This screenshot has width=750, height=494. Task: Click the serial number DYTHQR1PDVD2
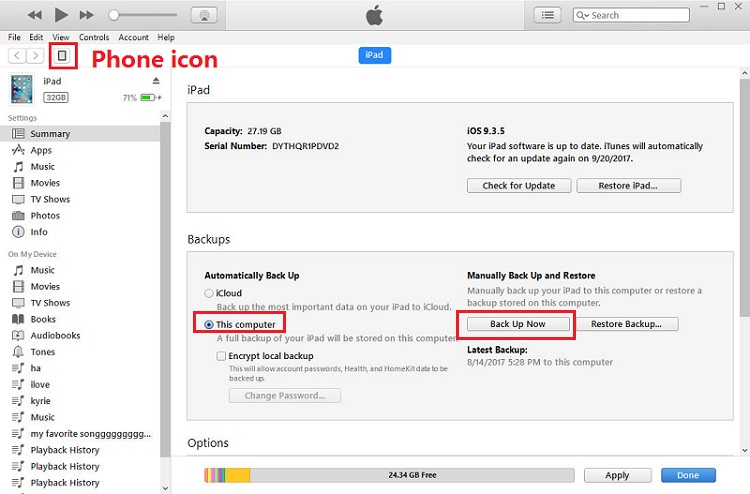click(x=305, y=146)
